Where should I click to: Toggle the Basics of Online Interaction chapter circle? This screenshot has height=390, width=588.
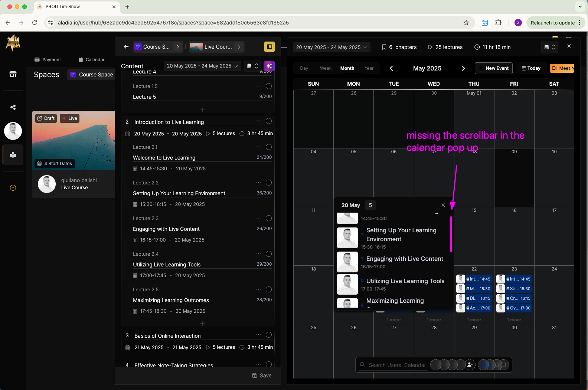click(269, 335)
